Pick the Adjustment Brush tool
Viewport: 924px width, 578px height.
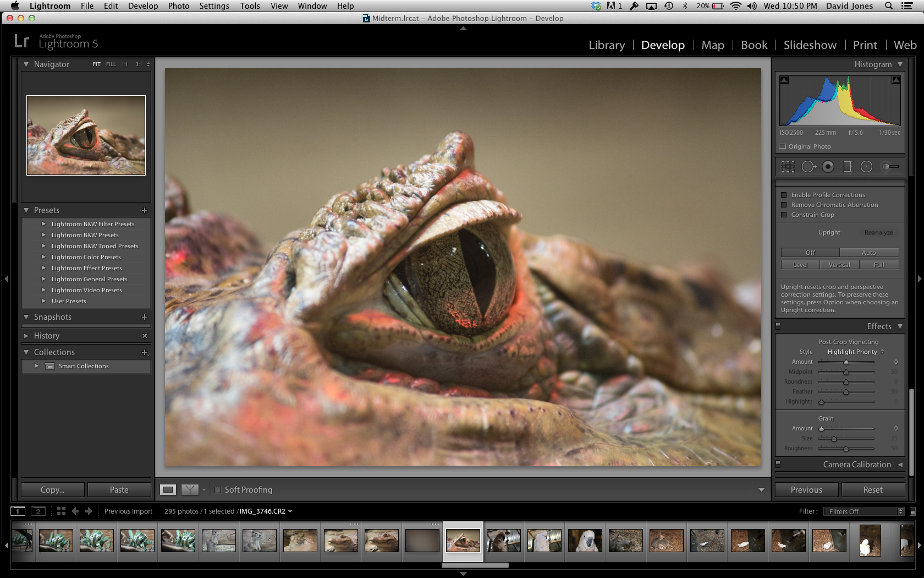[x=890, y=166]
